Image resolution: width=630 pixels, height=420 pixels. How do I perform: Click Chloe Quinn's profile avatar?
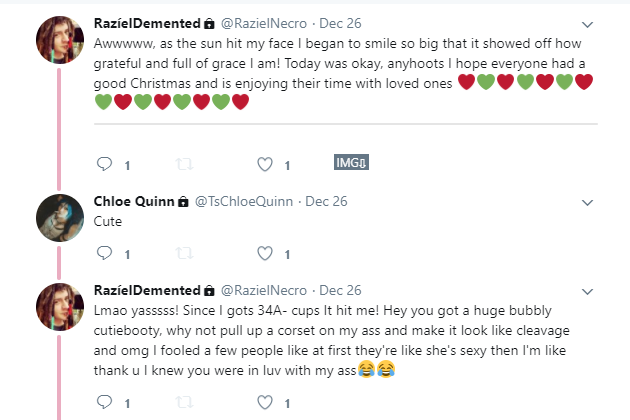point(60,218)
